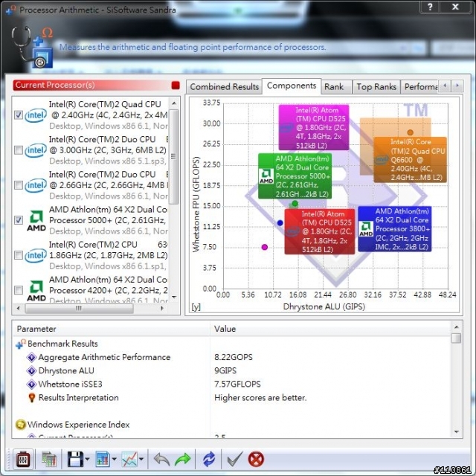Open the Rank tab
The width and height of the screenshot is (476, 476).
(x=336, y=87)
